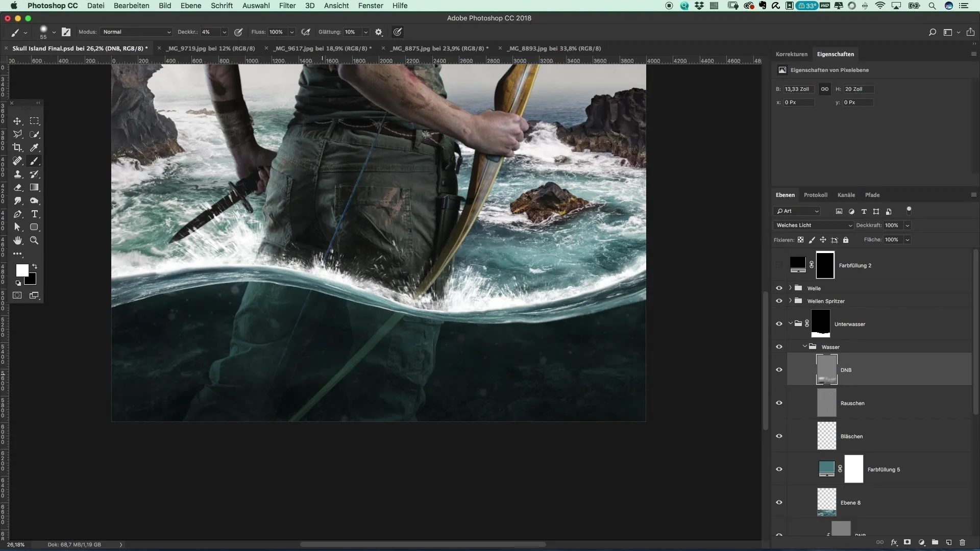Select the Ebene 8 layer thumbnail
This screenshot has height=551, width=980.
coord(827,503)
